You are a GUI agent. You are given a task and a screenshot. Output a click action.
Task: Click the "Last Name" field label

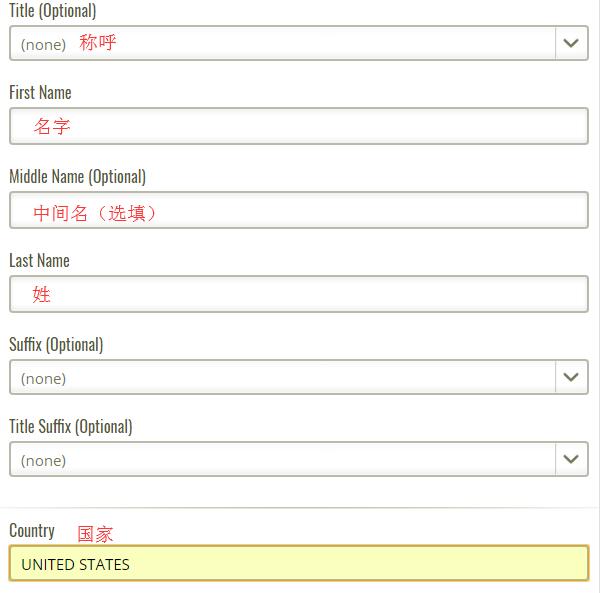[39, 261]
